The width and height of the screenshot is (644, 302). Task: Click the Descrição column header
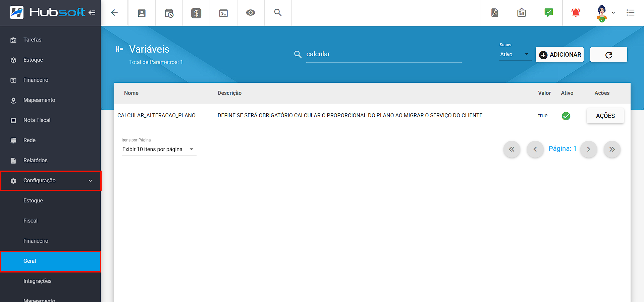click(229, 93)
